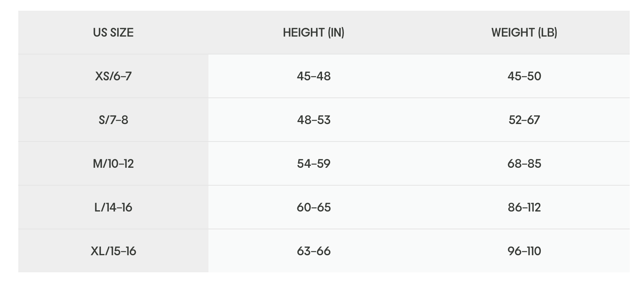Select the XL/15-16 size row label

[113, 251]
